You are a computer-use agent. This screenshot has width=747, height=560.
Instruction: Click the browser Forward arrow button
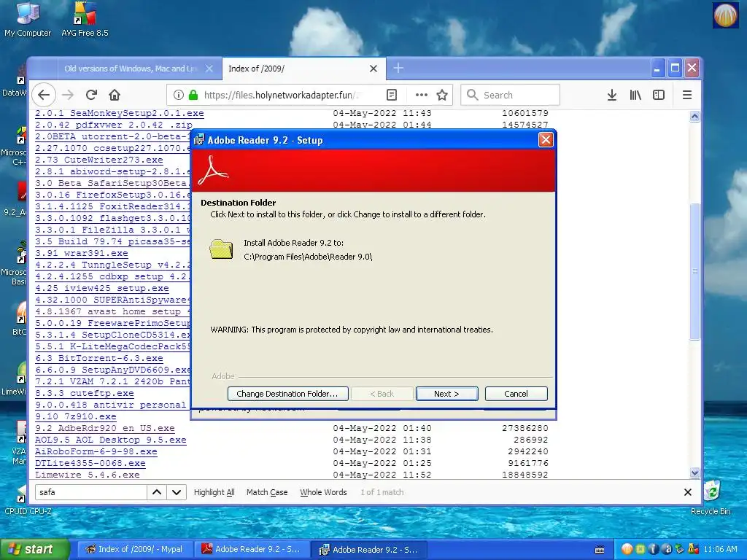pos(68,95)
